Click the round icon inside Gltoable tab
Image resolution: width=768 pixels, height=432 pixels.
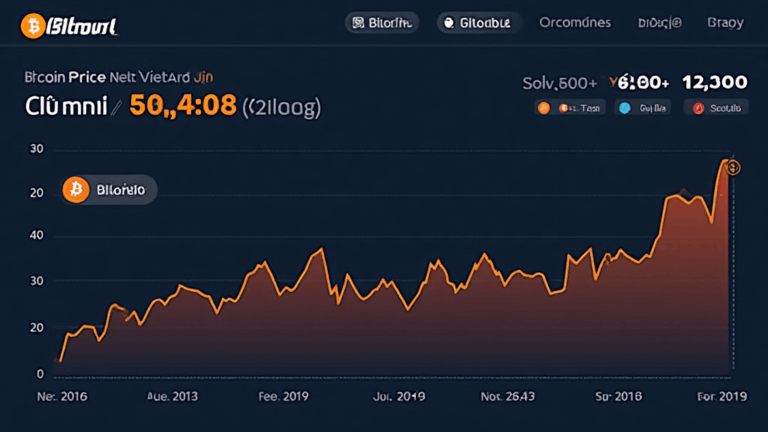coord(450,23)
